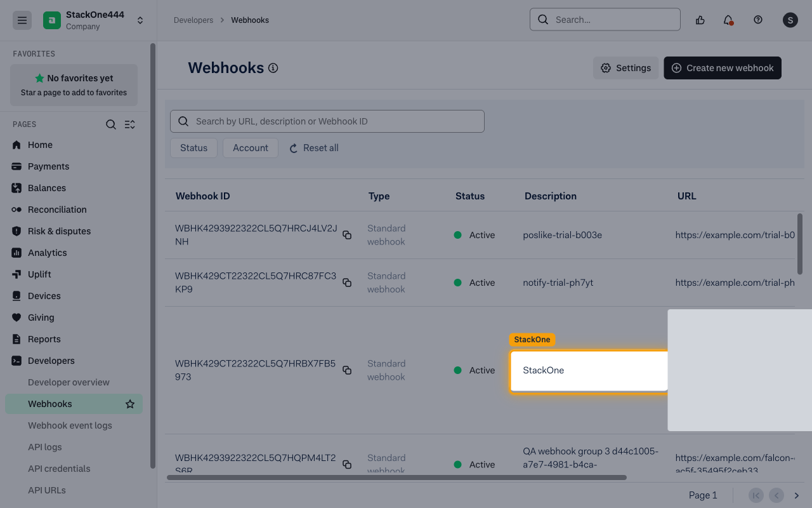Collapse sidebar with the hamburger menu icon
This screenshot has width=812, height=508.
[22, 20]
